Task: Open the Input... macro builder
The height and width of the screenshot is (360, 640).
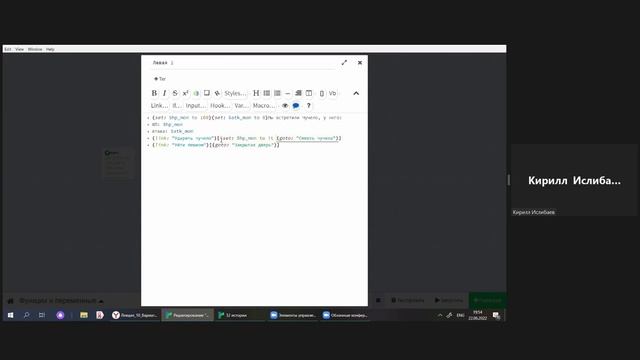Action: 196,105
